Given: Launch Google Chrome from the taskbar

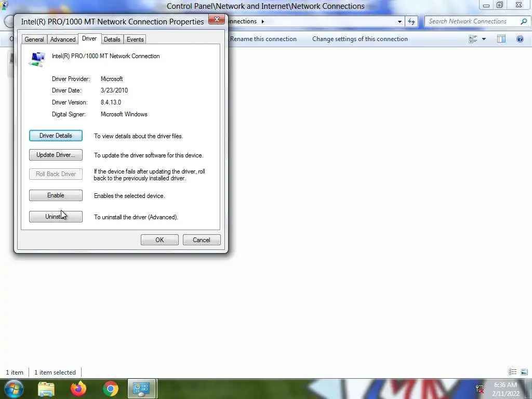Looking at the screenshot, I should [x=110, y=389].
